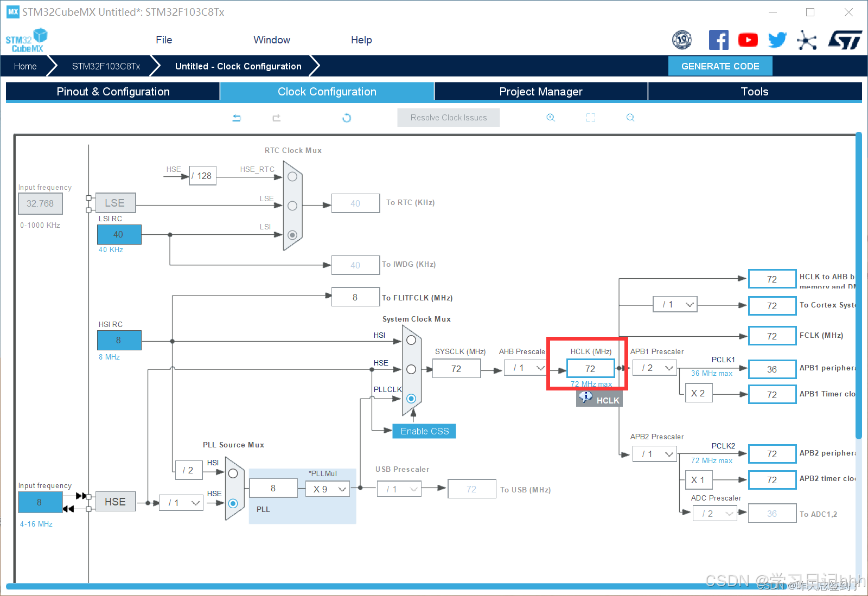Screen dimensions: 868x596
Task: Click the zoom out magnifier icon
Action: click(x=630, y=118)
